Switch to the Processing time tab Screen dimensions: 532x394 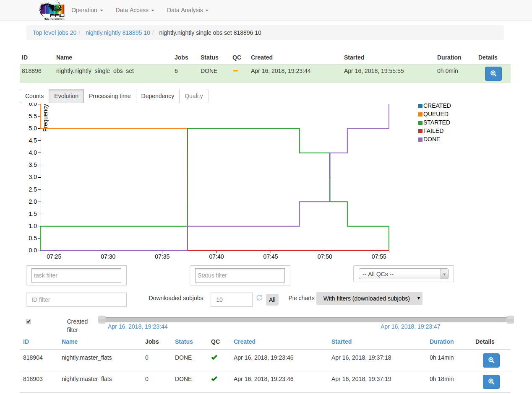coord(110,96)
